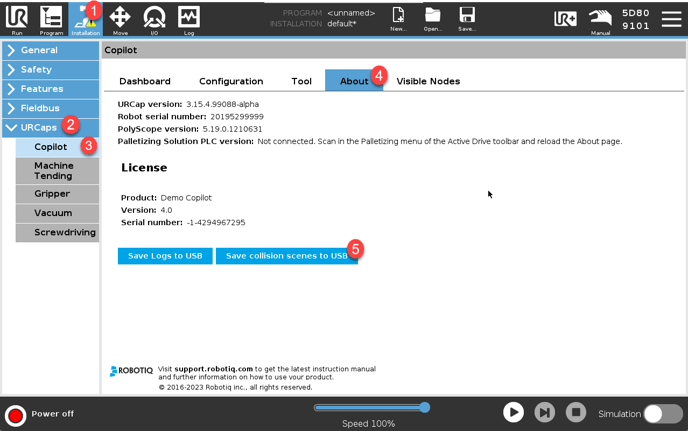Click the Copilot panel title
This screenshot has height=431, width=688.
tap(121, 50)
